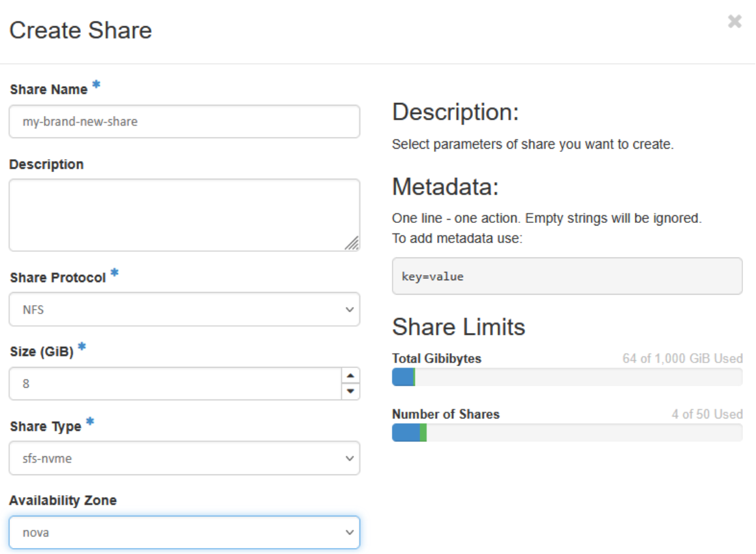Viewport: 756px width, 554px height.
Task: Increase Size with the up arrow
Action: click(x=350, y=375)
